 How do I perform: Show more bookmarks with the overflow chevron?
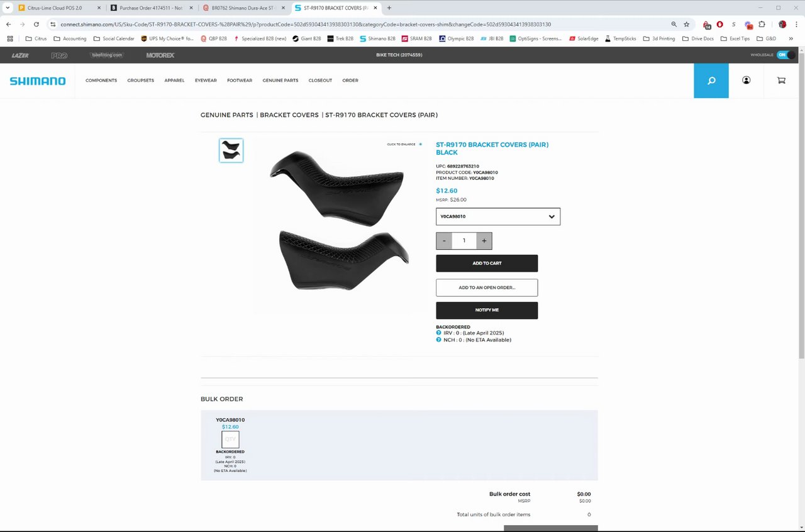click(x=791, y=38)
